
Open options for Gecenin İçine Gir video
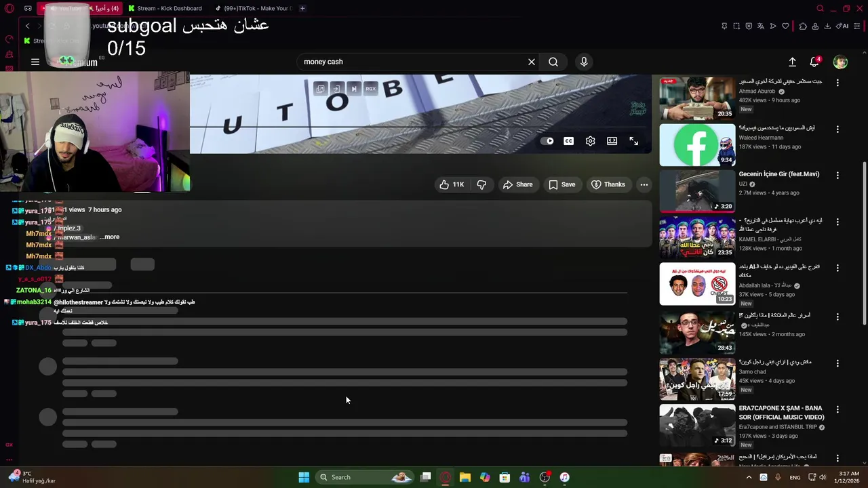coord(837,175)
